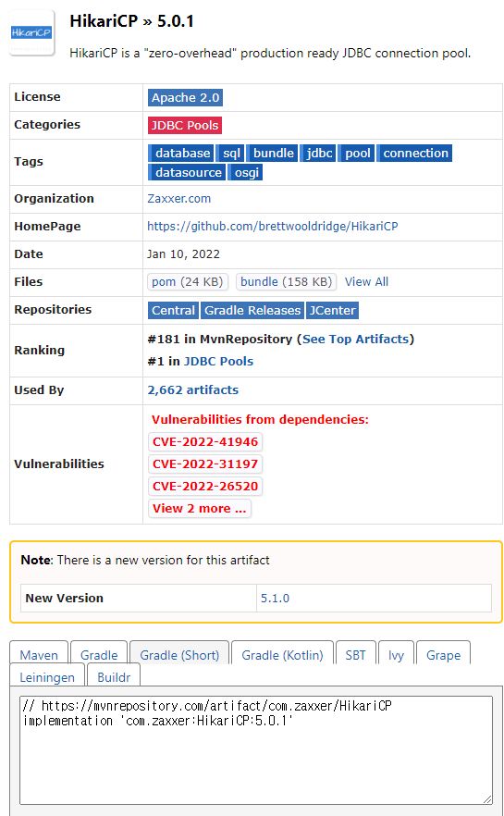
Task: Switch to the SBT tab
Action: click(356, 655)
